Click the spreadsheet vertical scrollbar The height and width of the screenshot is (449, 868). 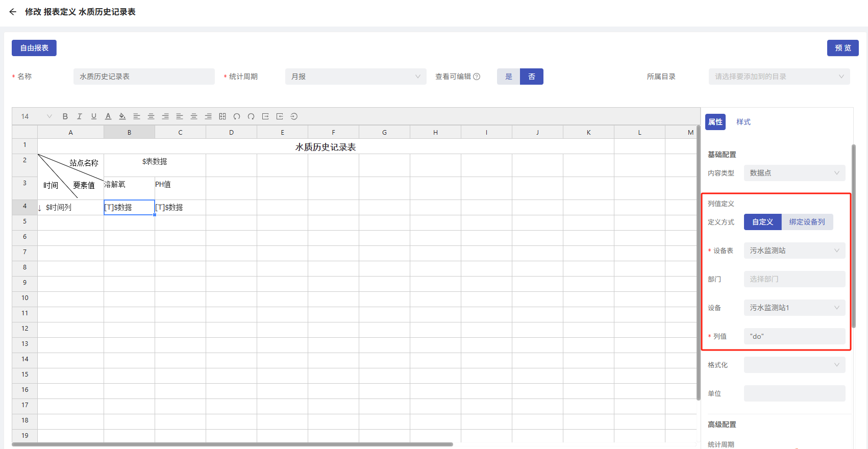tap(698, 263)
